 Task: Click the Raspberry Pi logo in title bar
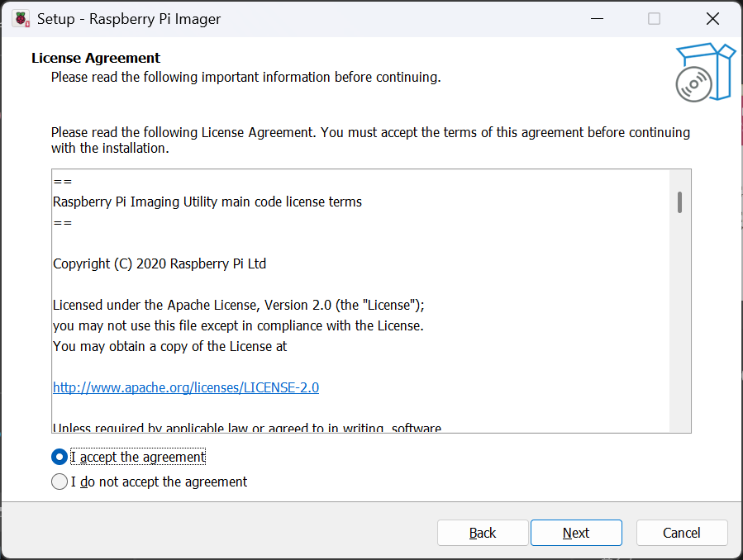point(21,19)
